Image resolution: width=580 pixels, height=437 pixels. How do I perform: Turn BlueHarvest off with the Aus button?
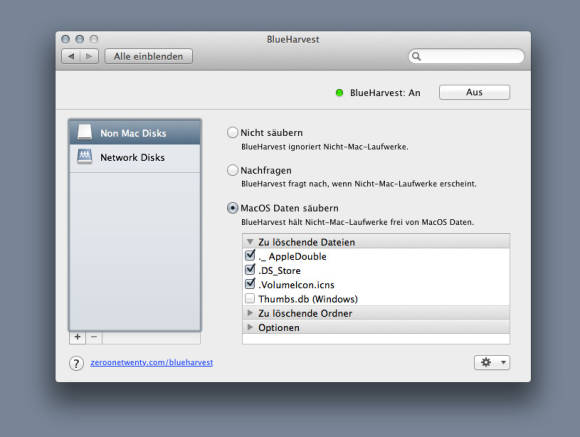click(474, 92)
